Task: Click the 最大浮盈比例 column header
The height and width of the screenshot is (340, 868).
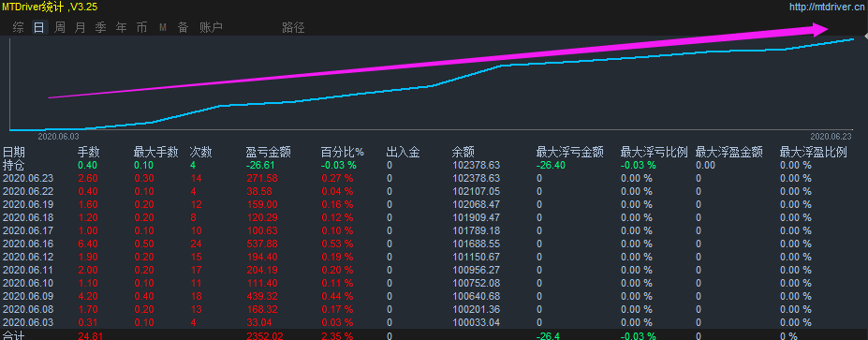Action: 813,153
